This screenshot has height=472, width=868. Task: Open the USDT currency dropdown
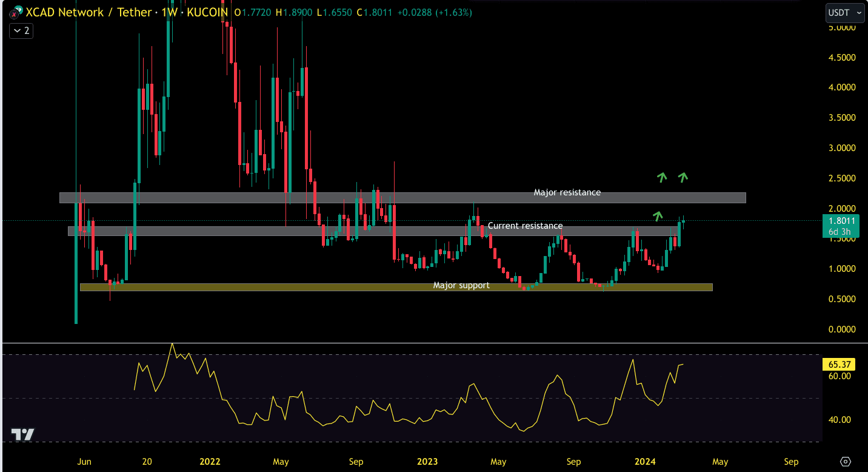(845, 12)
